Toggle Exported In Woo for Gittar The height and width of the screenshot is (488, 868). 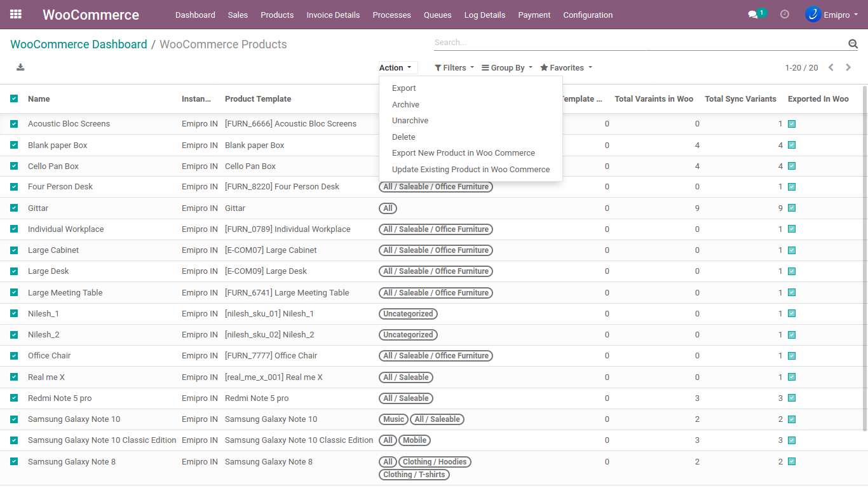click(792, 208)
